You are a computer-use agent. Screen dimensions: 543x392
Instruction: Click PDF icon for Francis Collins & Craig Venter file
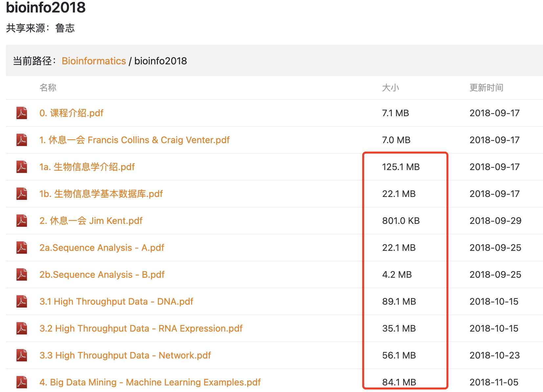point(22,140)
